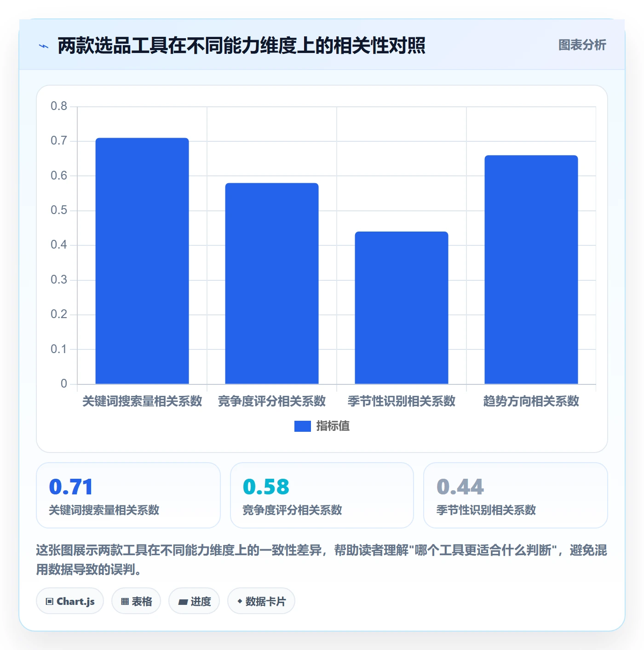The height and width of the screenshot is (650, 644).
Task: Toggle the 指标值 legend color swatch
Action: click(x=302, y=426)
